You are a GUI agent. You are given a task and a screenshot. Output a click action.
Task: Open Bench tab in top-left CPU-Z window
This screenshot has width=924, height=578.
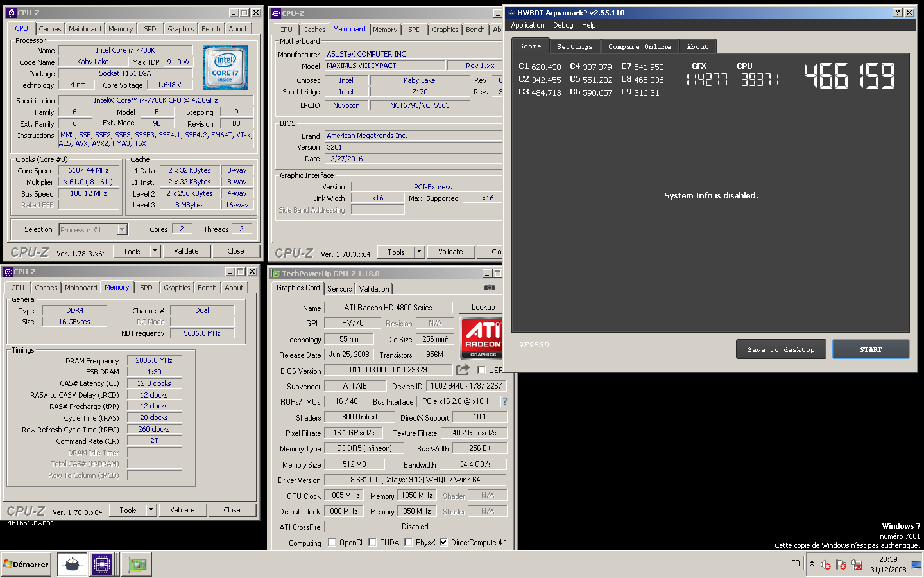[x=211, y=29]
